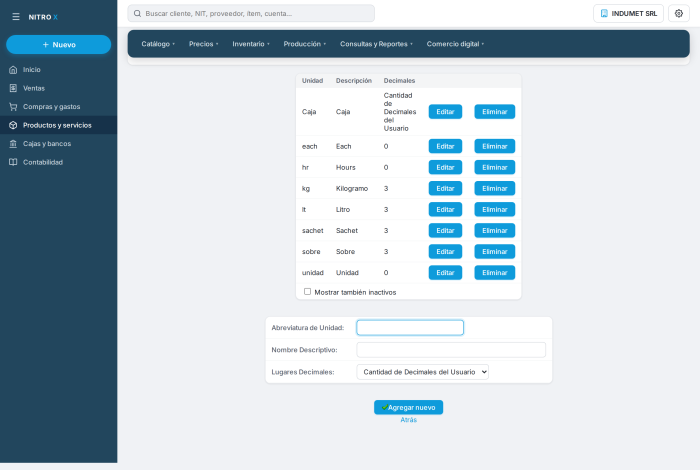Edit the sachet unit
Viewport: 700px width, 470px height.
445,230
